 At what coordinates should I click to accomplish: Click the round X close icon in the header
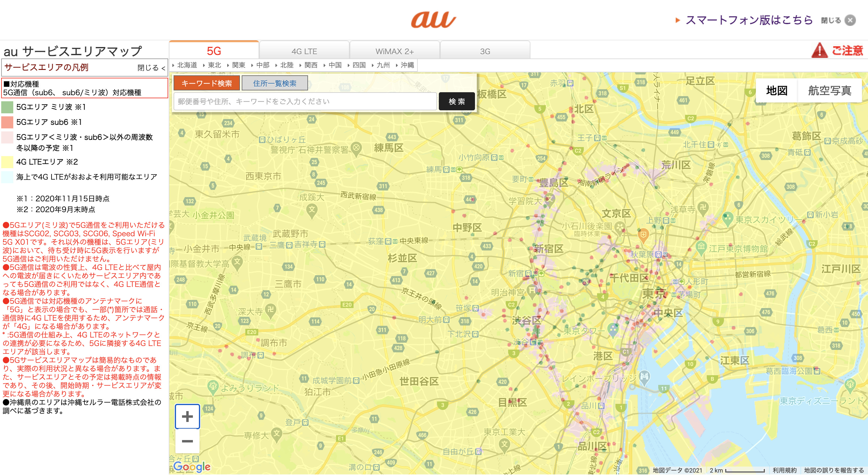pyautogui.click(x=850, y=20)
